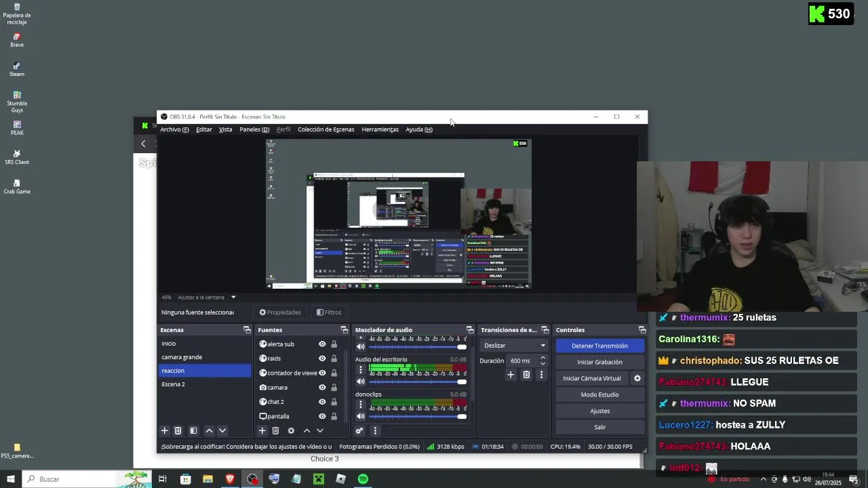Pop out the Fuentes dock panel
Screen dimensions: 868x488
point(344,330)
